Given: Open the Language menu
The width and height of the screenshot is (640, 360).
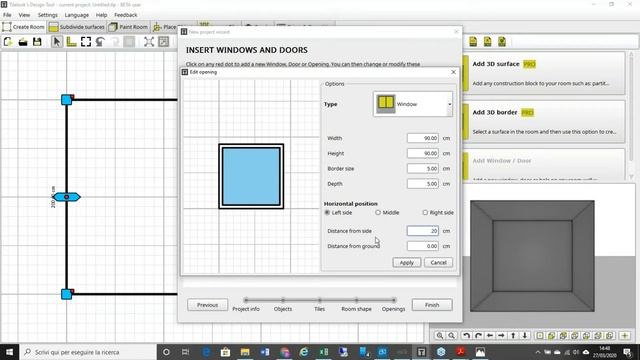Looking at the screenshot, I should 76,15.
